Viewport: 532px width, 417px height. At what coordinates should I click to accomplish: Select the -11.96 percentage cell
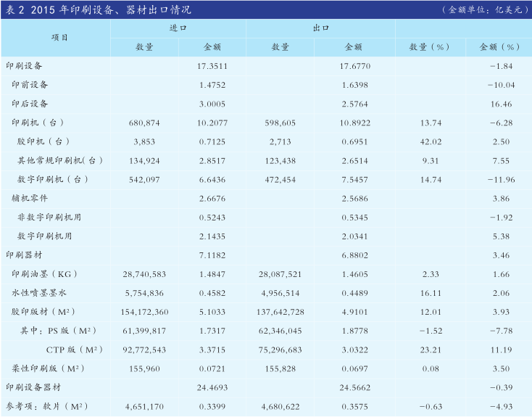point(500,179)
